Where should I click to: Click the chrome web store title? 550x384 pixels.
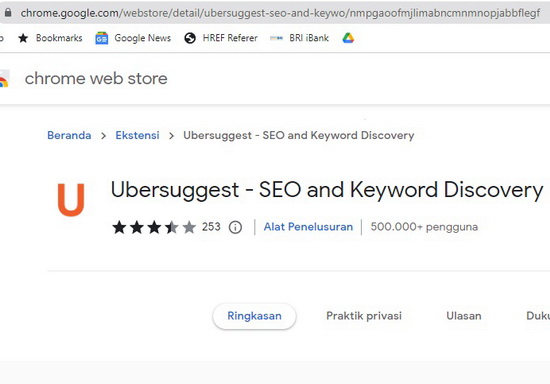96,79
